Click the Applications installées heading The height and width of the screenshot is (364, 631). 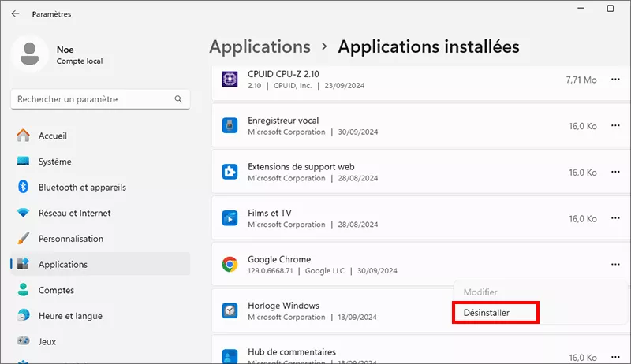(428, 46)
